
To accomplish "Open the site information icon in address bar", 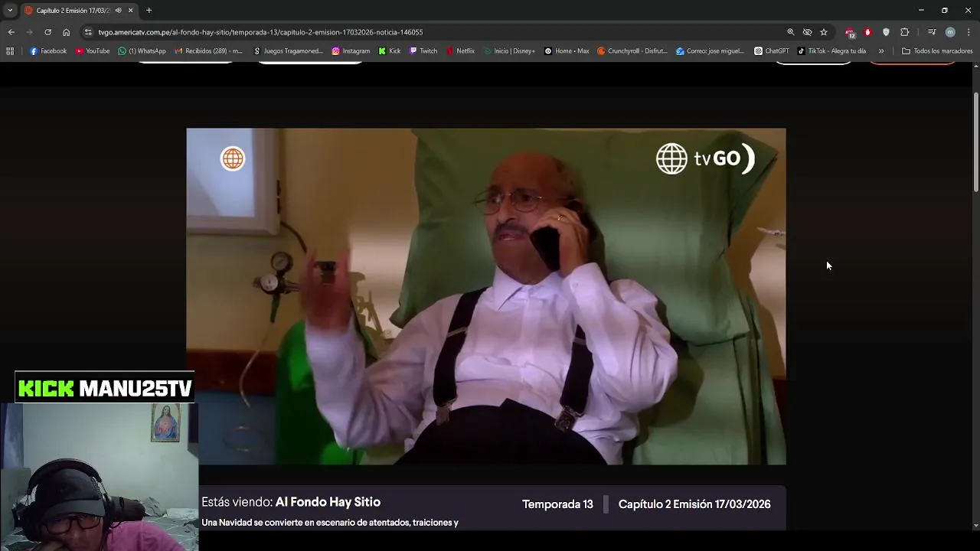I will click(x=89, y=32).
